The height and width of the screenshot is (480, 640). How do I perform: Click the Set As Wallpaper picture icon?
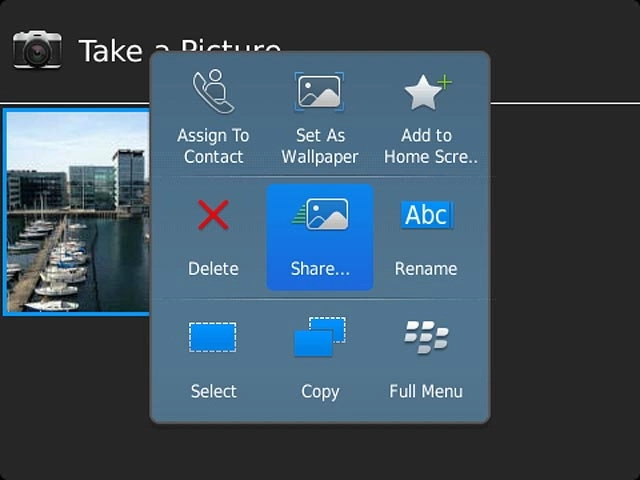click(320, 92)
